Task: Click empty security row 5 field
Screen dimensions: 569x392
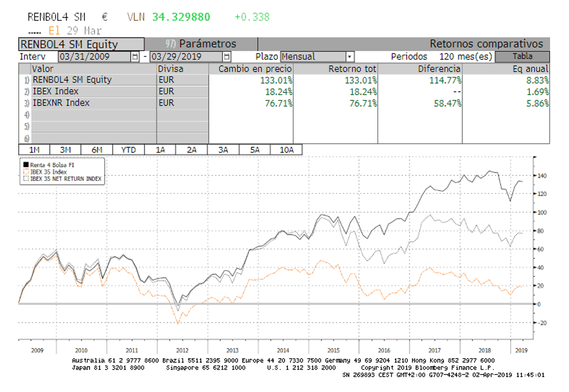Action: (93, 127)
